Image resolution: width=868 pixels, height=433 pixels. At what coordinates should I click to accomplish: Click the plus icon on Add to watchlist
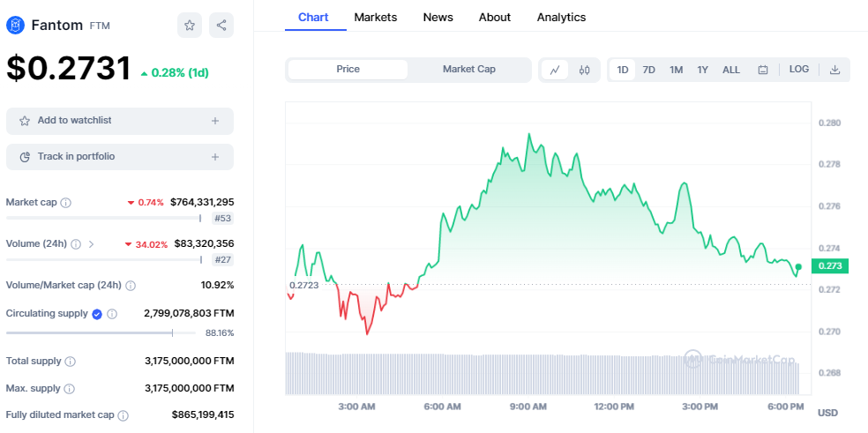point(215,121)
